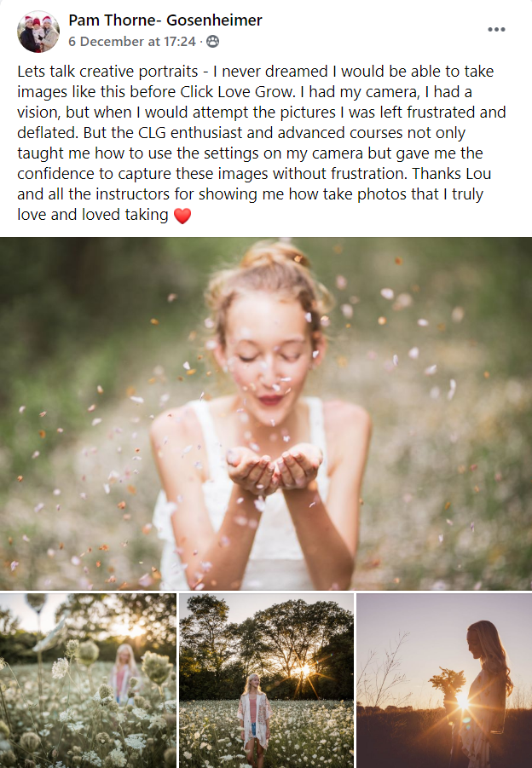Open Pam Thorne- Gosenheimer's profile picture
Viewport: 532px width, 768px height.
pyautogui.click(x=38, y=31)
